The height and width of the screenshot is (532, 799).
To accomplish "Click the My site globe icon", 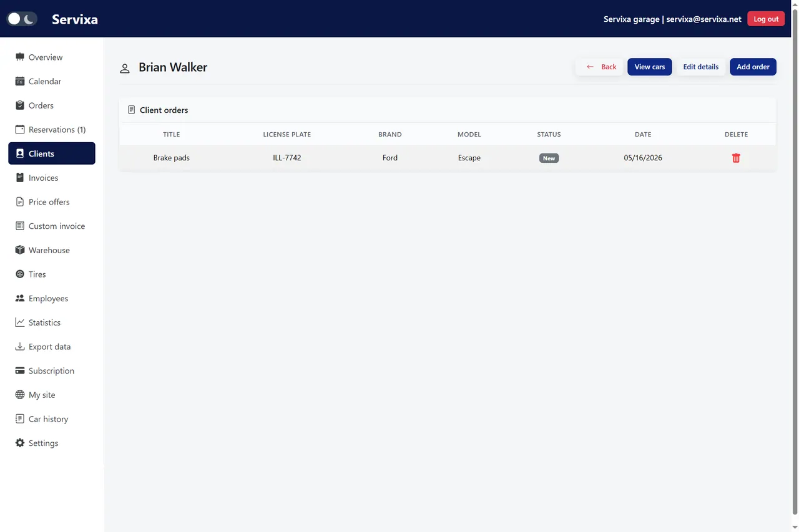I will [20, 395].
